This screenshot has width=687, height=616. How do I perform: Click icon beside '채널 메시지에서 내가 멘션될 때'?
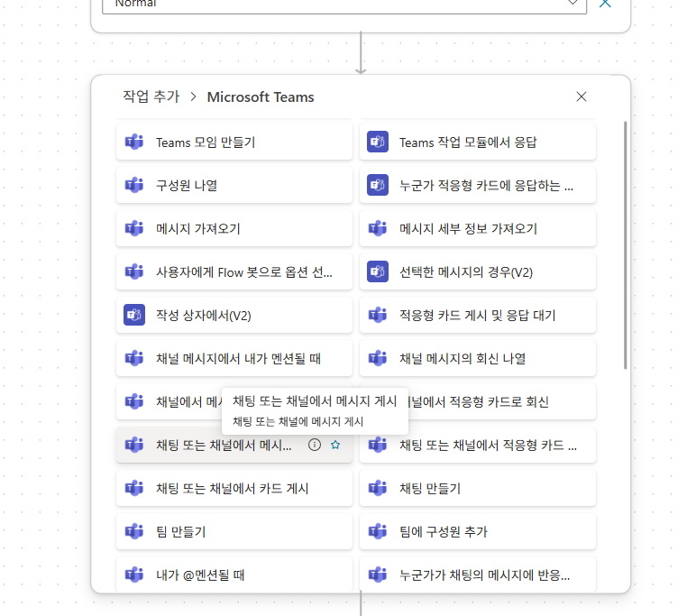tap(134, 358)
